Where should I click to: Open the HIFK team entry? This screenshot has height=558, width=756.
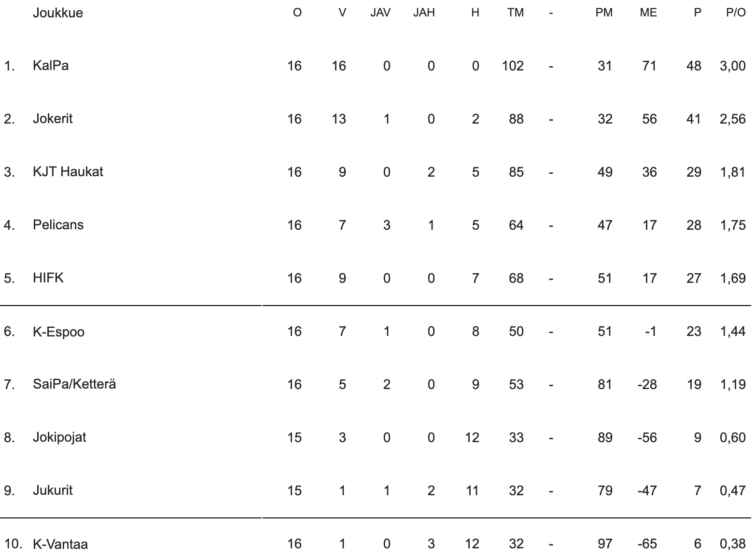[x=48, y=278]
